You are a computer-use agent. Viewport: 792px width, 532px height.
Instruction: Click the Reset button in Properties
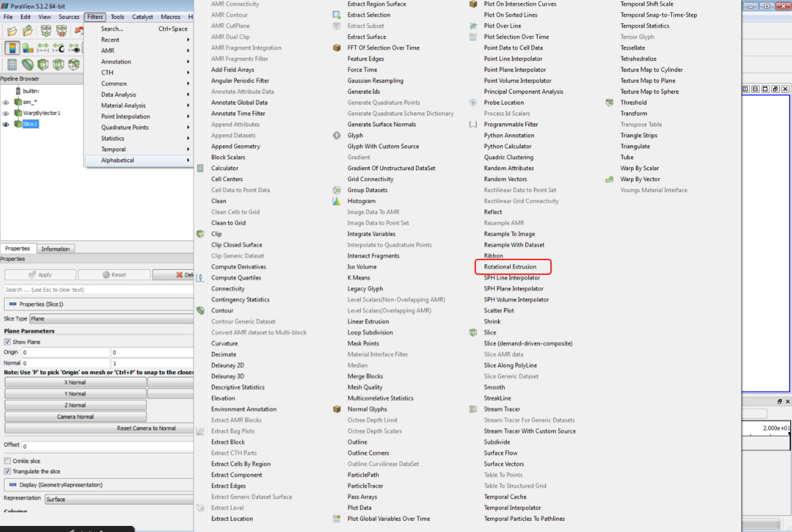pos(114,275)
